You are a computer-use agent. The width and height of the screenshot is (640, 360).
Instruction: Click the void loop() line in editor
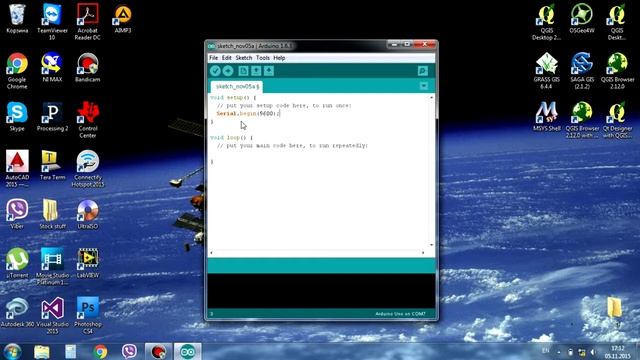tap(231, 138)
